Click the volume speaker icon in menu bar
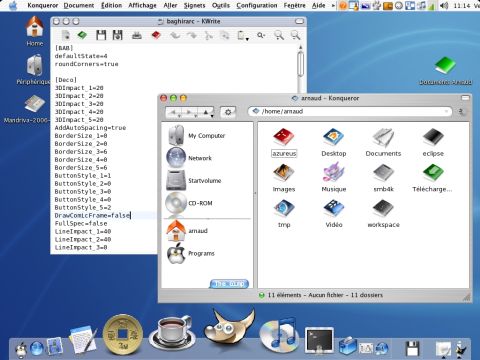480x360 pixels. tap(444, 5)
